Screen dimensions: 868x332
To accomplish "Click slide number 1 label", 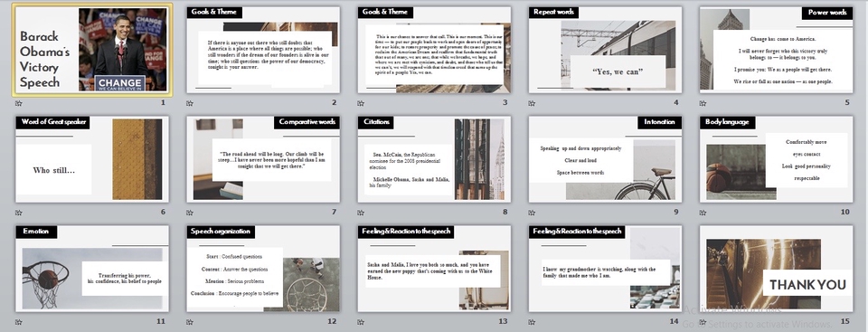I will click(x=164, y=102).
